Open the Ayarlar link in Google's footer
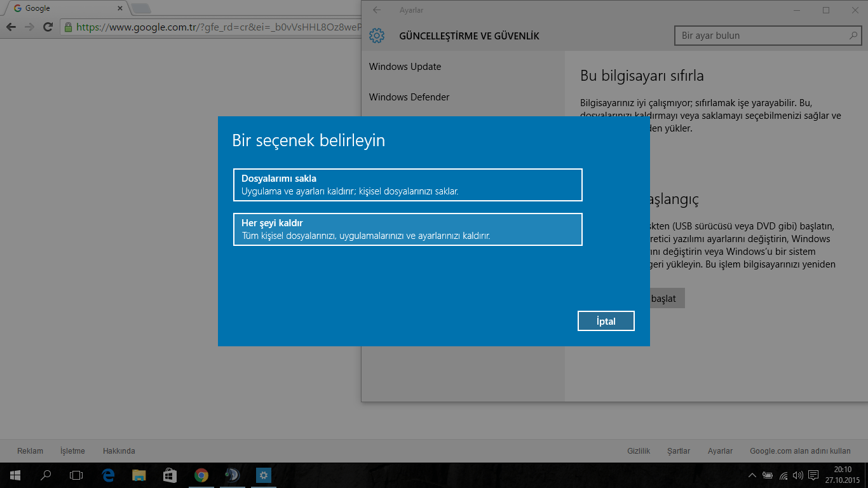 click(x=721, y=451)
